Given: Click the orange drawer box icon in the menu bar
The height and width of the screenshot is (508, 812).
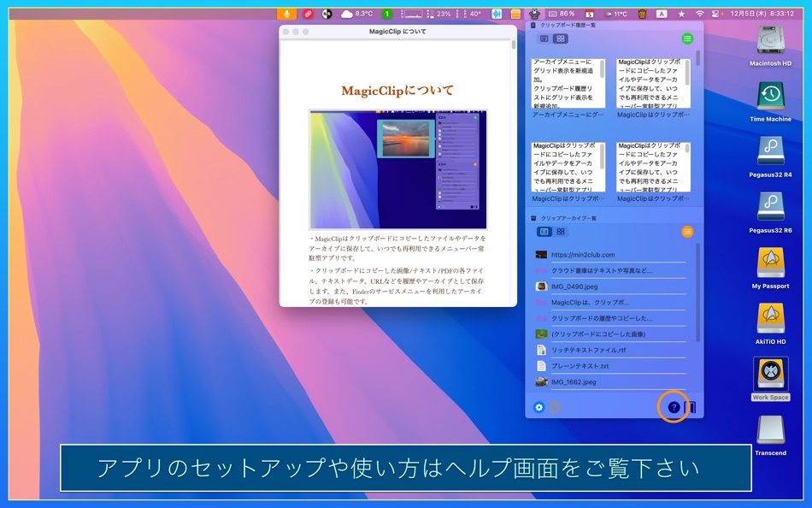Looking at the screenshot, I should click(515, 14).
